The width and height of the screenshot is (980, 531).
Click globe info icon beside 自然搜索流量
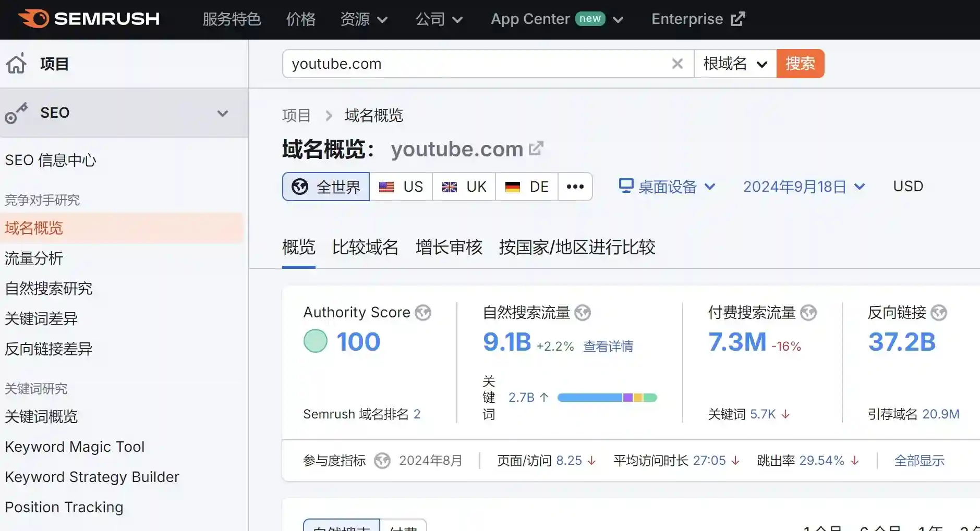(583, 313)
